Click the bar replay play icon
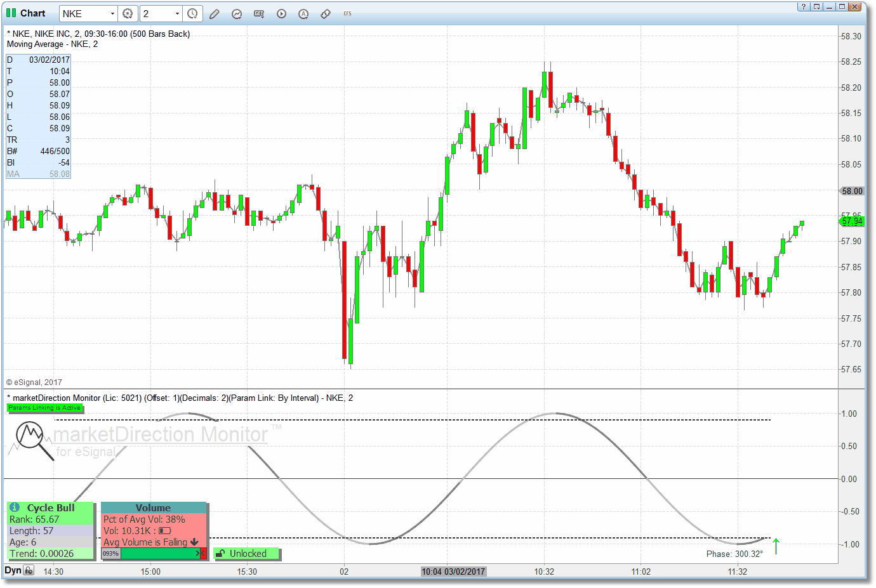Viewport: 876px width, 588px height. pyautogui.click(x=281, y=13)
